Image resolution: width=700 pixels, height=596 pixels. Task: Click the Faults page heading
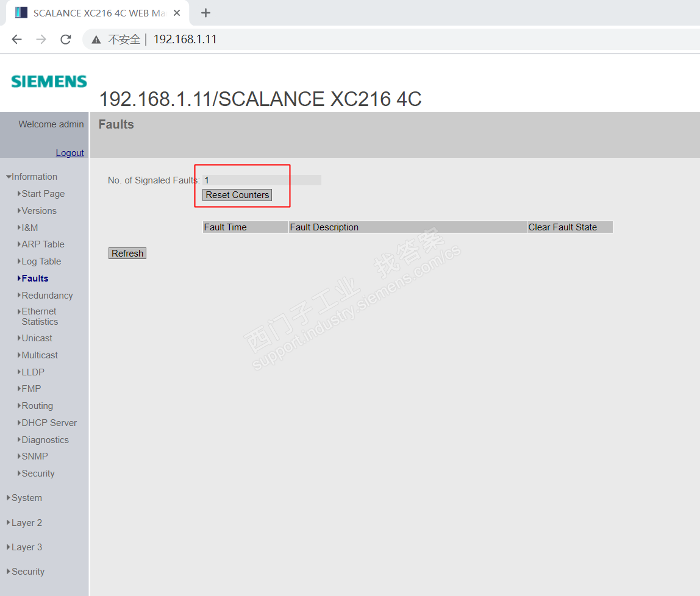click(116, 124)
